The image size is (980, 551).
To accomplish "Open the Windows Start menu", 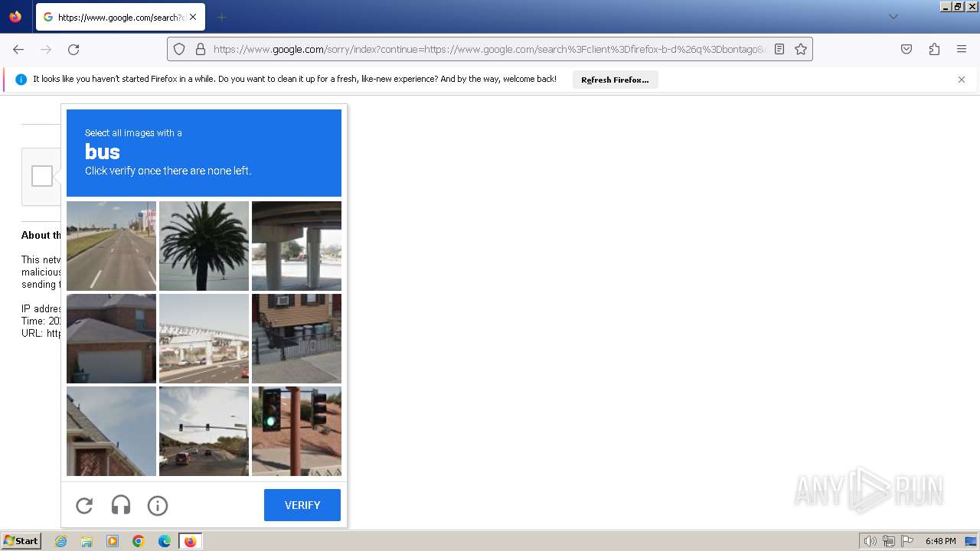I will (x=21, y=541).
